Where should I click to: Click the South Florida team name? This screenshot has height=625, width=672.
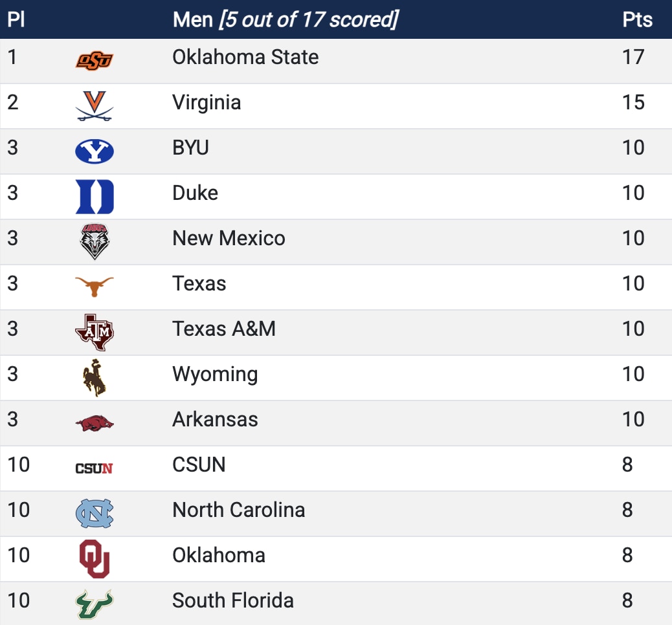(233, 600)
